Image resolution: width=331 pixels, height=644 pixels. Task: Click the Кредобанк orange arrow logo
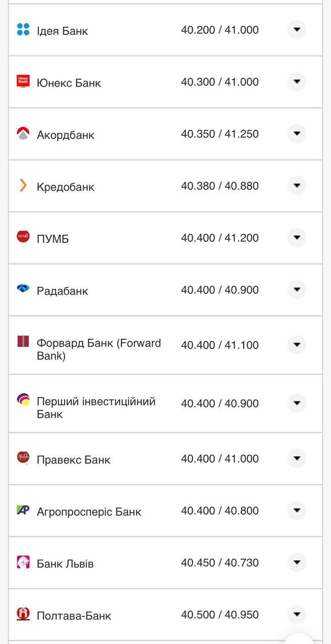pos(22,186)
